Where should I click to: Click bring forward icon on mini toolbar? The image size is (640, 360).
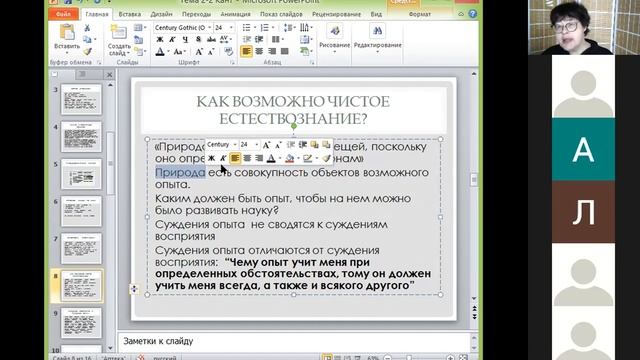314,145
